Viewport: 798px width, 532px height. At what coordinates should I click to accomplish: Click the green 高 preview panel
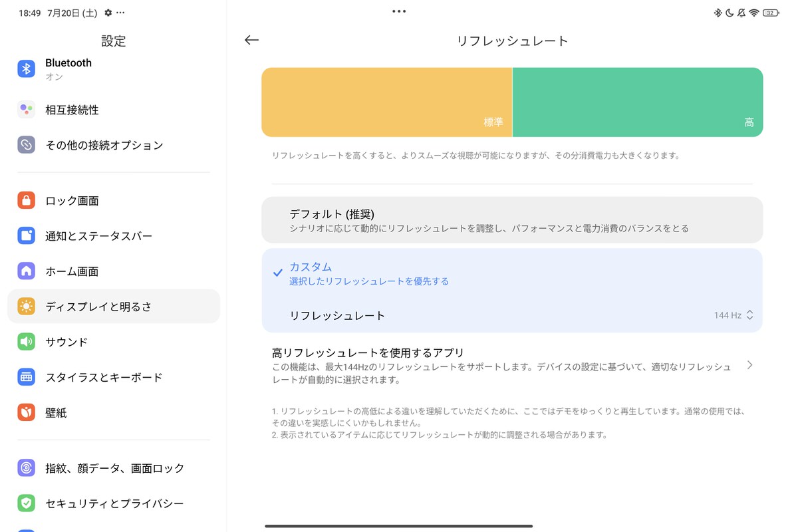coord(637,102)
